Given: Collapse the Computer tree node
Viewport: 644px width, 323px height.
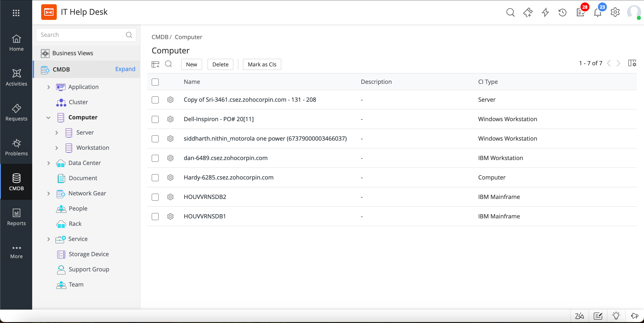Looking at the screenshot, I should pos(49,118).
